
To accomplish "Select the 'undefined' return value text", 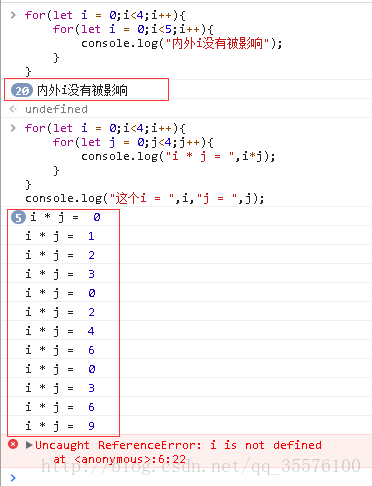I will (x=56, y=109).
